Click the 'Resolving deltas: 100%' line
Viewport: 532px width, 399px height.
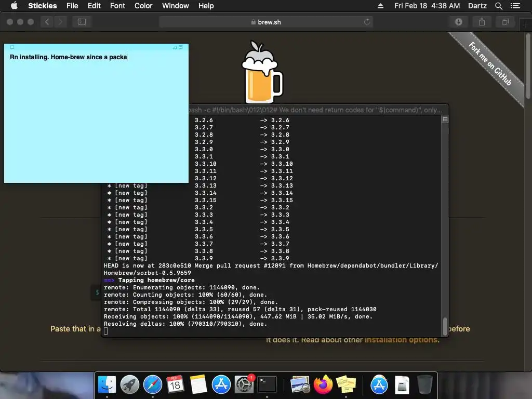coord(185,324)
